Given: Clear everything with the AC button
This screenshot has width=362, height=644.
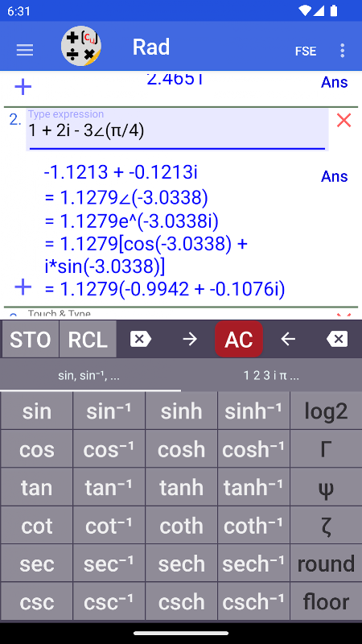Looking at the screenshot, I should pyautogui.click(x=239, y=339).
